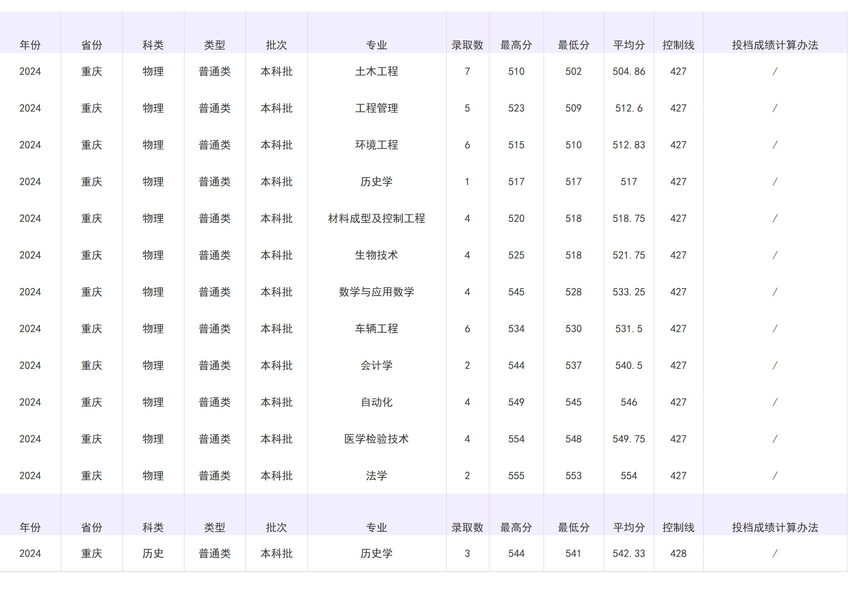Select the 土木工程 major cell

click(x=376, y=71)
